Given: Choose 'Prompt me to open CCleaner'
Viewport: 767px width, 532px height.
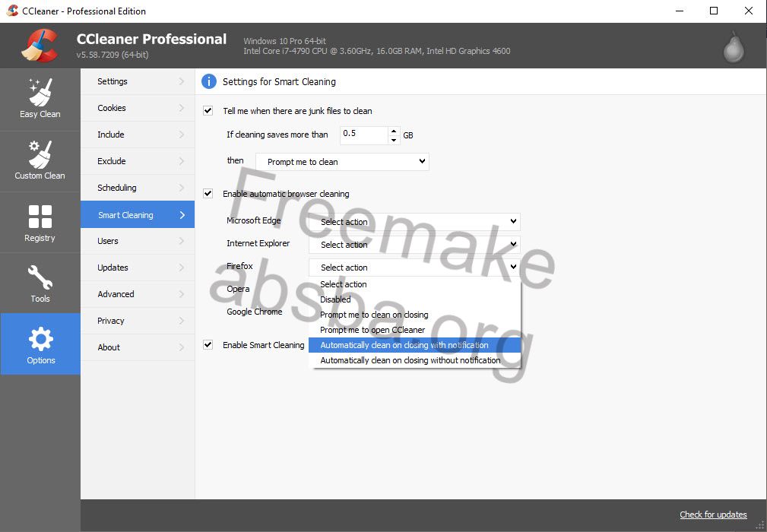Looking at the screenshot, I should pos(414,330).
